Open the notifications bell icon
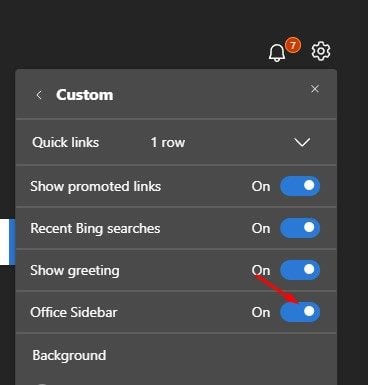This screenshot has width=368, height=385. click(x=277, y=53)
